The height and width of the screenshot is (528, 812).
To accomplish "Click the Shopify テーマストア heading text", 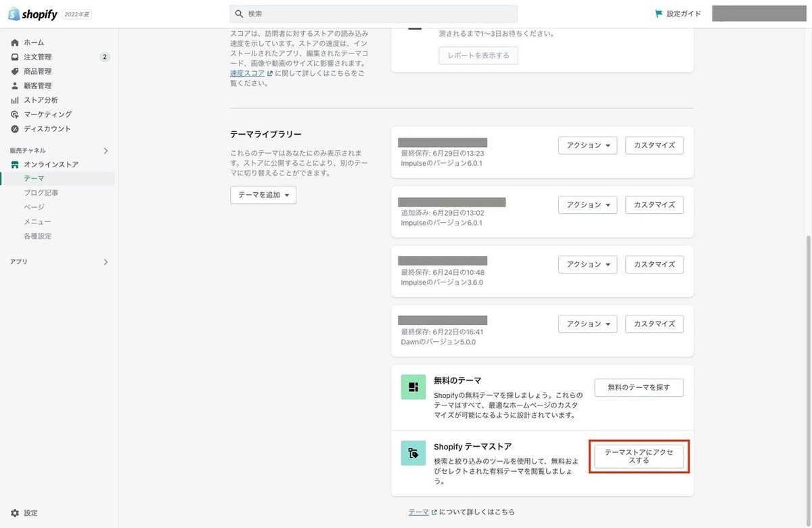I will 473,447.
